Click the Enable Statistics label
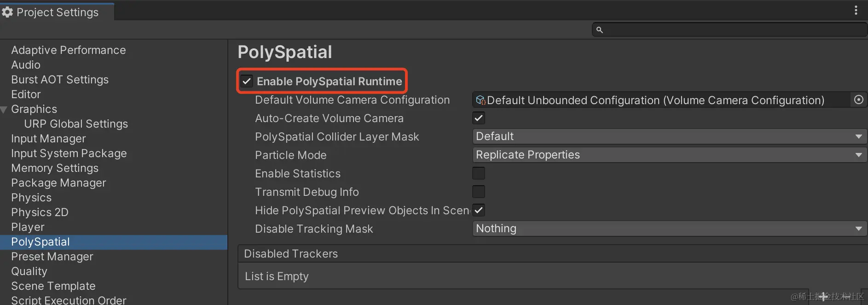 (298, 173)
